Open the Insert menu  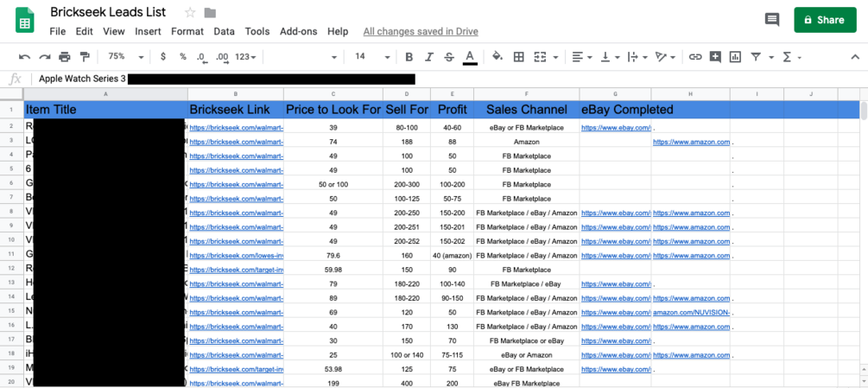[149, 32]
